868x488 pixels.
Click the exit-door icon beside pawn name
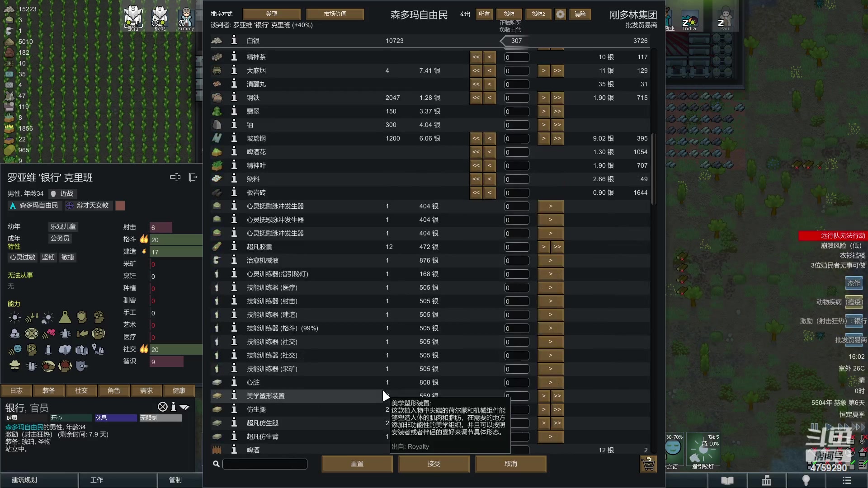tap(193, 178)
